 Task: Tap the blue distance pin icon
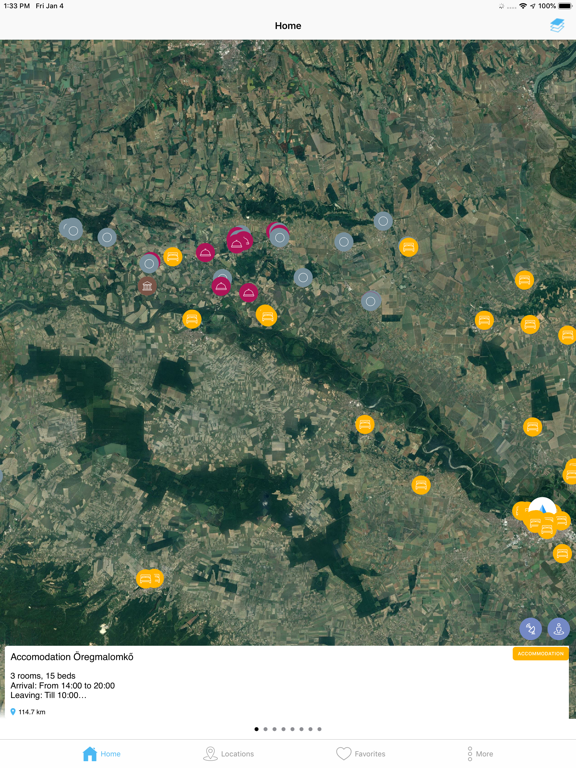point(13,712)
